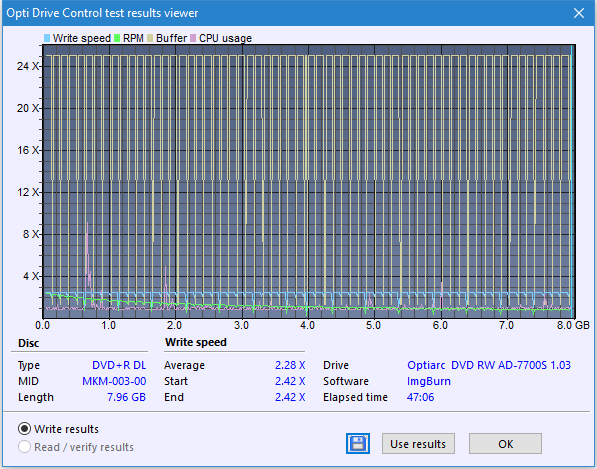Select the Write results radio button
The width and height of the screenshot is (597, 469).
[24, 429]
